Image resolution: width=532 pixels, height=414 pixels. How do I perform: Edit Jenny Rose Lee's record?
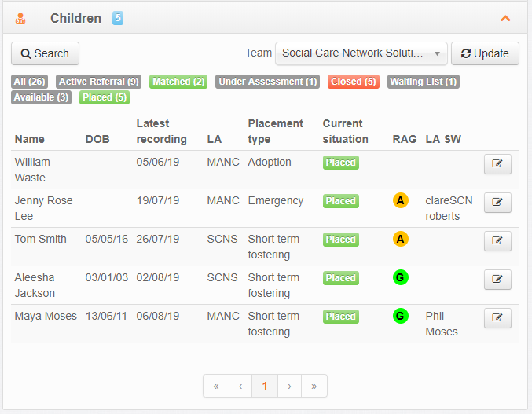497,203
